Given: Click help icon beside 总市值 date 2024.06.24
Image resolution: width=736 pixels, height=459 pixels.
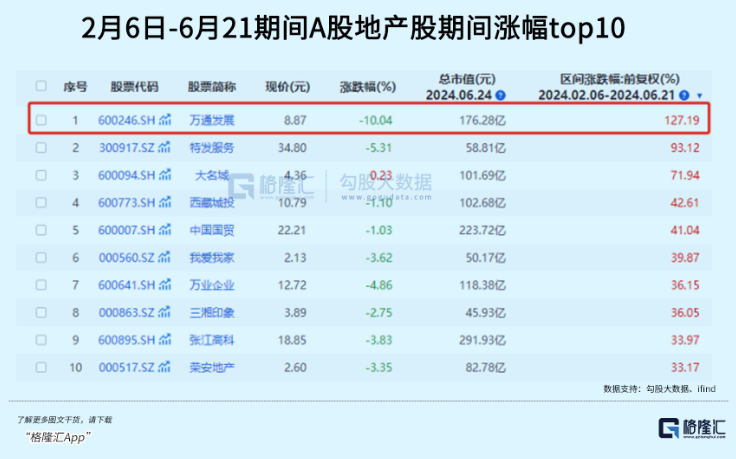Looking at the screenshot, I should pyautogui.click(x=500, y=94).
